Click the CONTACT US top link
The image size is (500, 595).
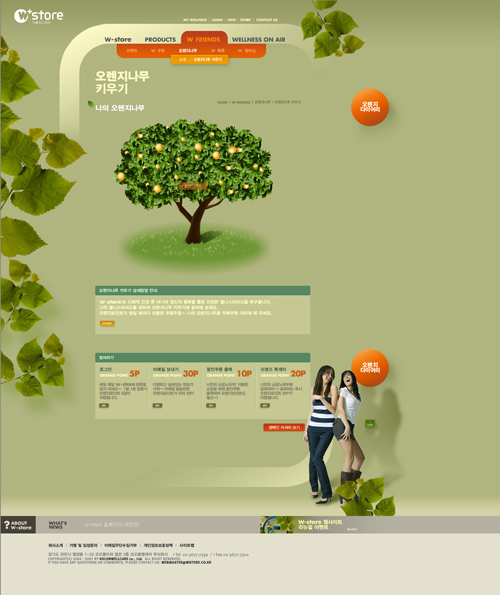[267, 20]
